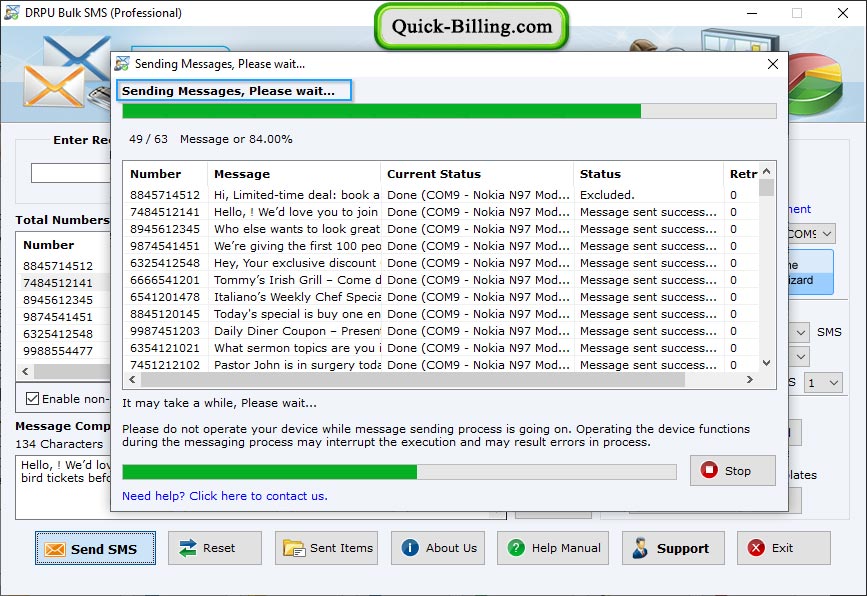
Task: Open the Help Manual
Action: click(553, 548)
